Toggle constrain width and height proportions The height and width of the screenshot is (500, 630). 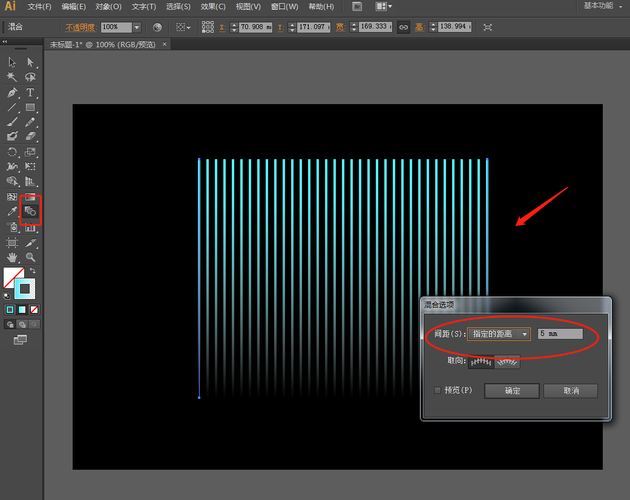click(403, 27)
